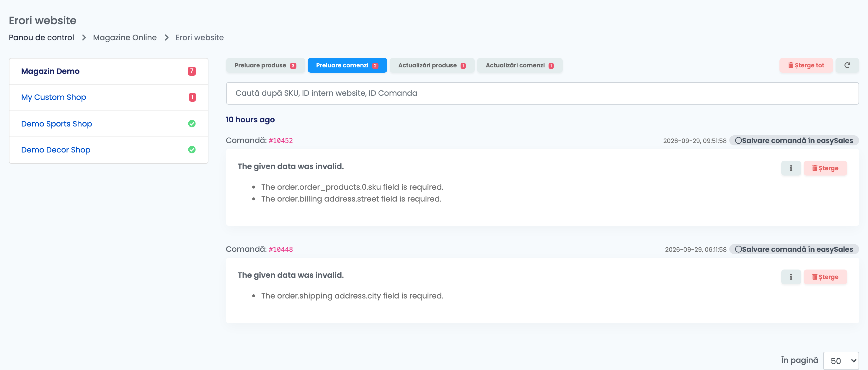
Task: Switch to Preluare produse tab
Action: click(265, 65)
